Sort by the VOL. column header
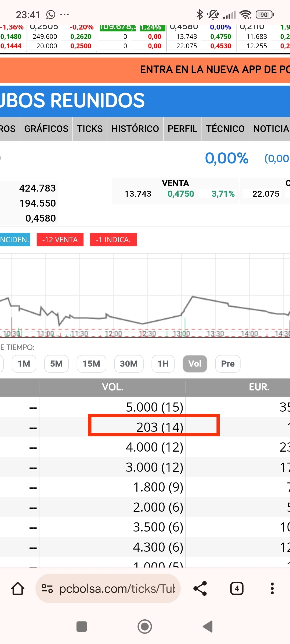 113,387
